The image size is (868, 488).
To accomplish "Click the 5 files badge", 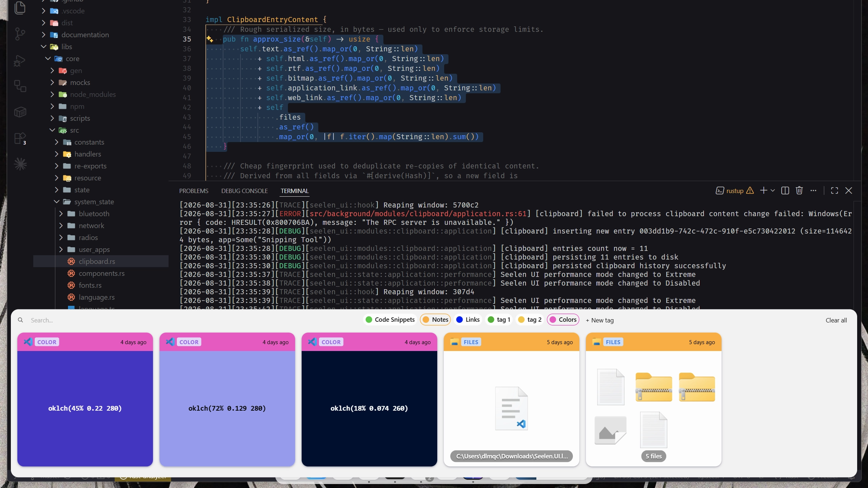I will [x=654, y=456].
